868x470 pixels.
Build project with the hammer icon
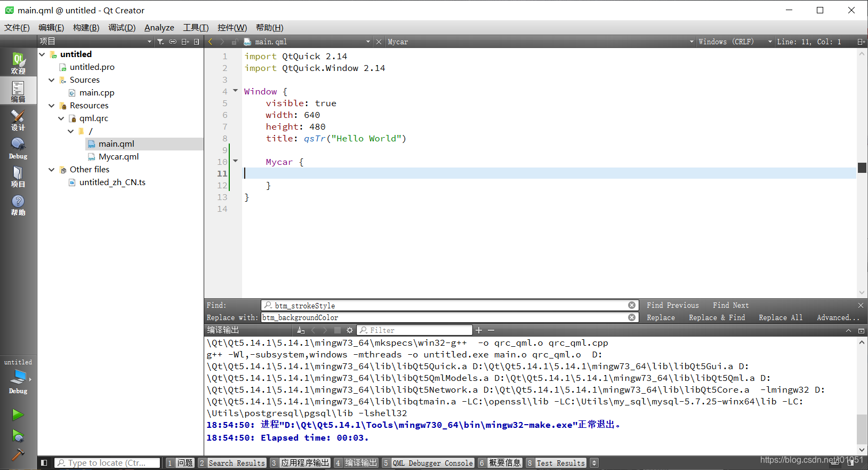click(x=18, y=455)
